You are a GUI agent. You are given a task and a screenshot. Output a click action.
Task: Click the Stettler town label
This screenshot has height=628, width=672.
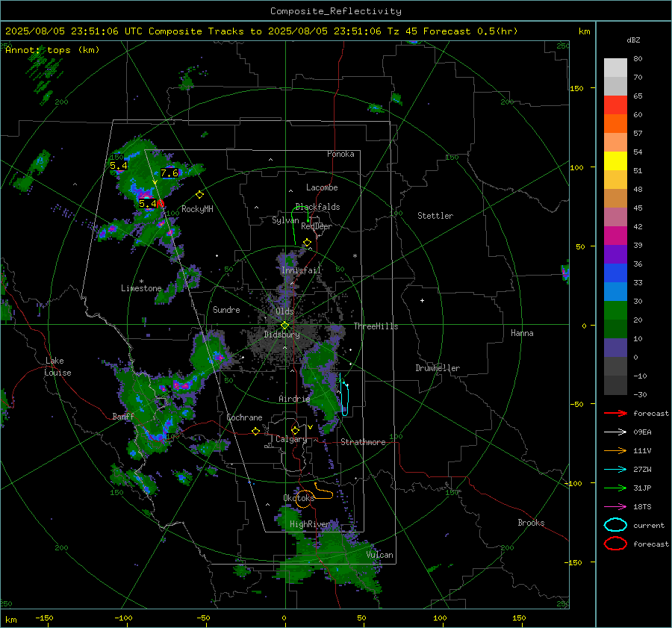pyautogui.click(x=435, y=216)
